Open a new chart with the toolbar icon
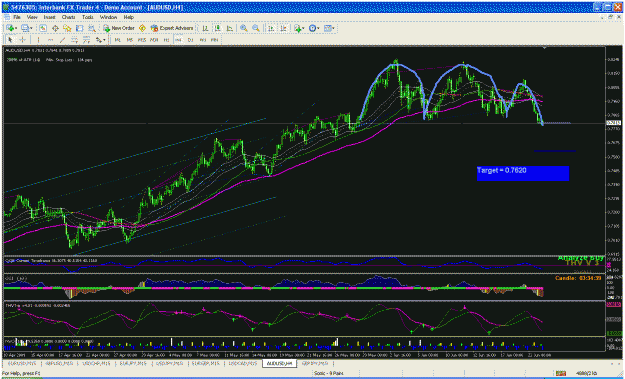Viewport: 625px width, 379px height. coord(10,28)
